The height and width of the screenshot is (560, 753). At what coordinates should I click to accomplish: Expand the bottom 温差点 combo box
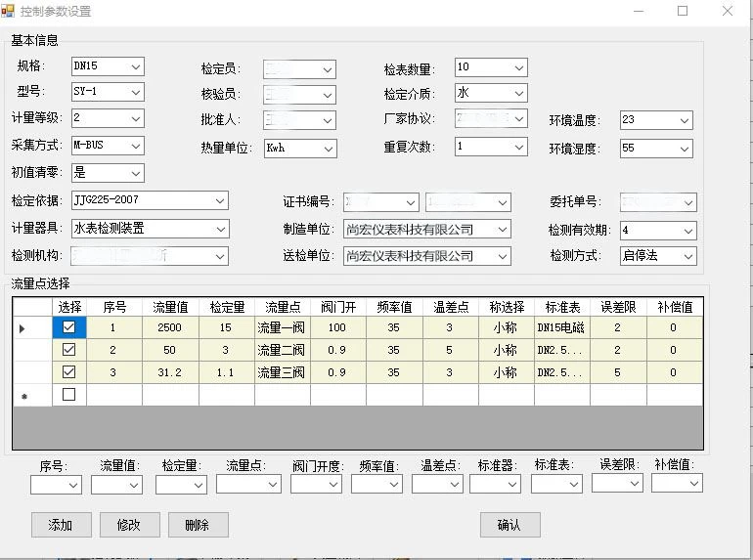click(x=437, y=484)
